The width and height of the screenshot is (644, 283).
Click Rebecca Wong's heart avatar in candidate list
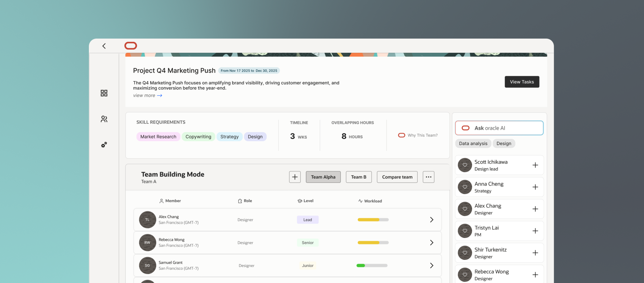tap(465, 275)
